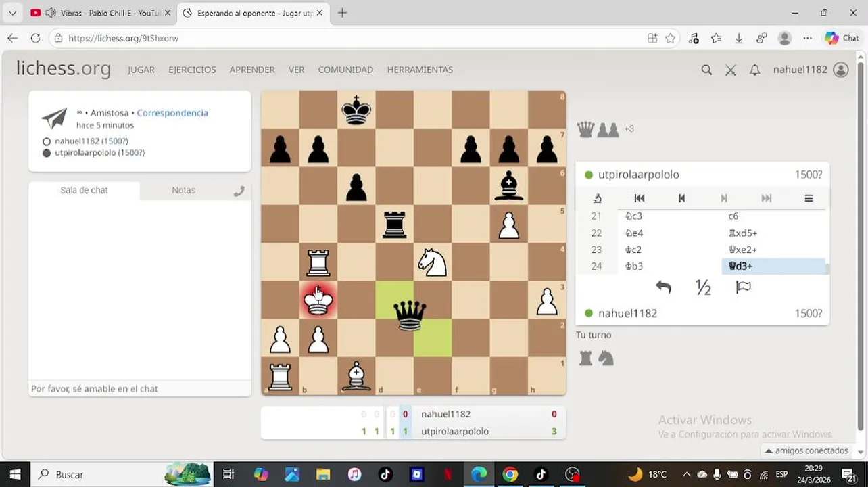Open the hamburger menu above the move list

pyautogui.click(x=809, y=198)
